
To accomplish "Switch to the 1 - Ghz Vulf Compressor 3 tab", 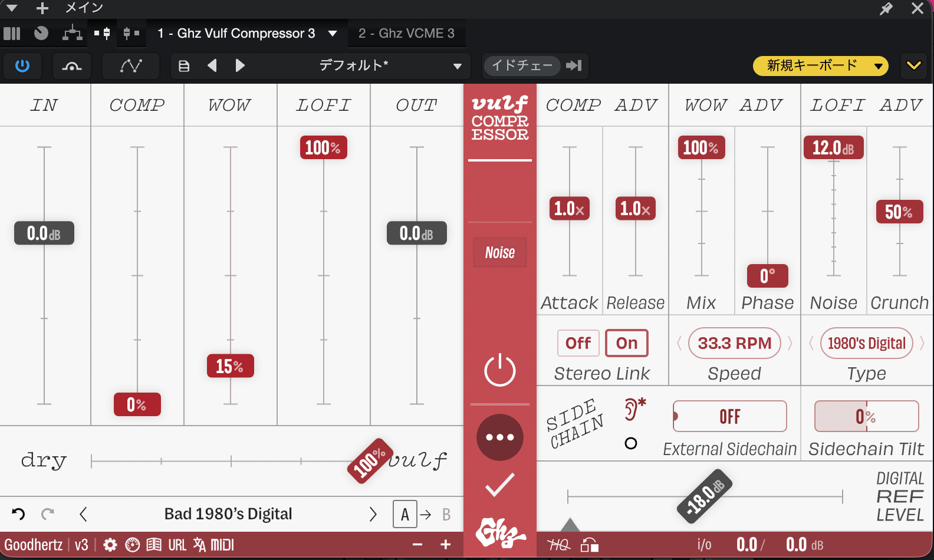I will [x=236, y=34].
